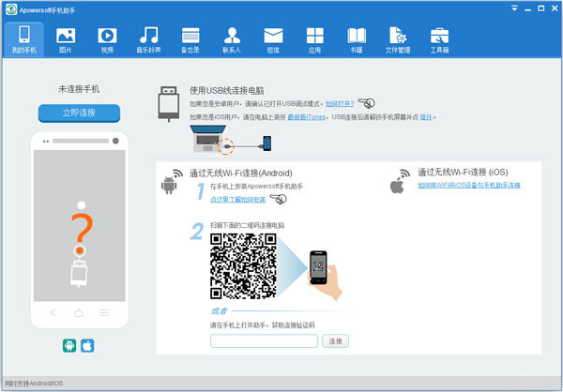Click the 未连接手机 status text
Screen dimensions: 563x392
(x=79, y=89)
